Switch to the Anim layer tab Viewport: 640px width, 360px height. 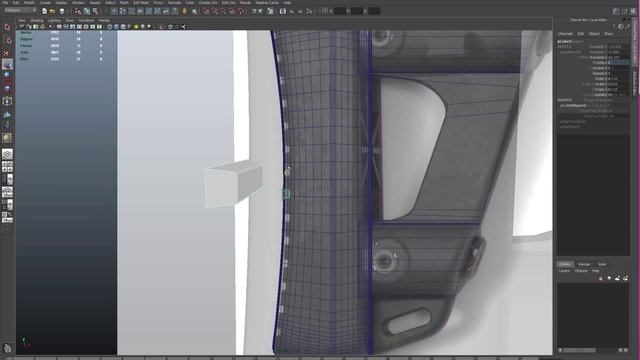pyautogui.click(x=602, y=264)
